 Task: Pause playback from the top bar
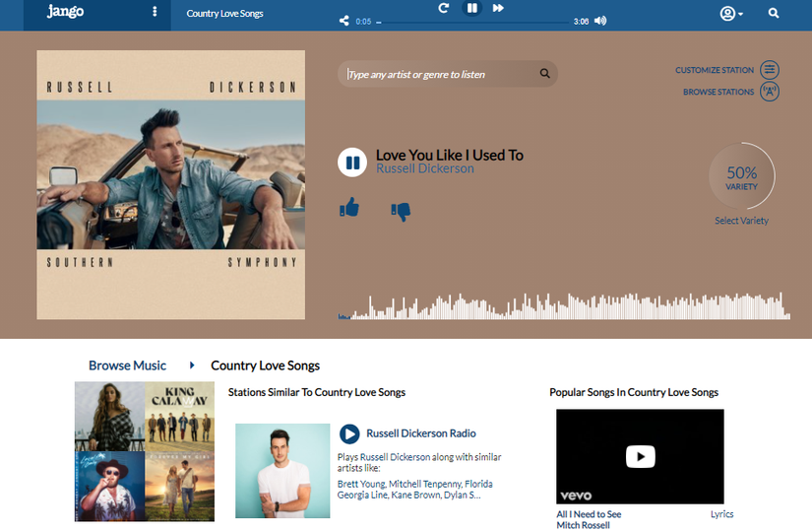471,8
